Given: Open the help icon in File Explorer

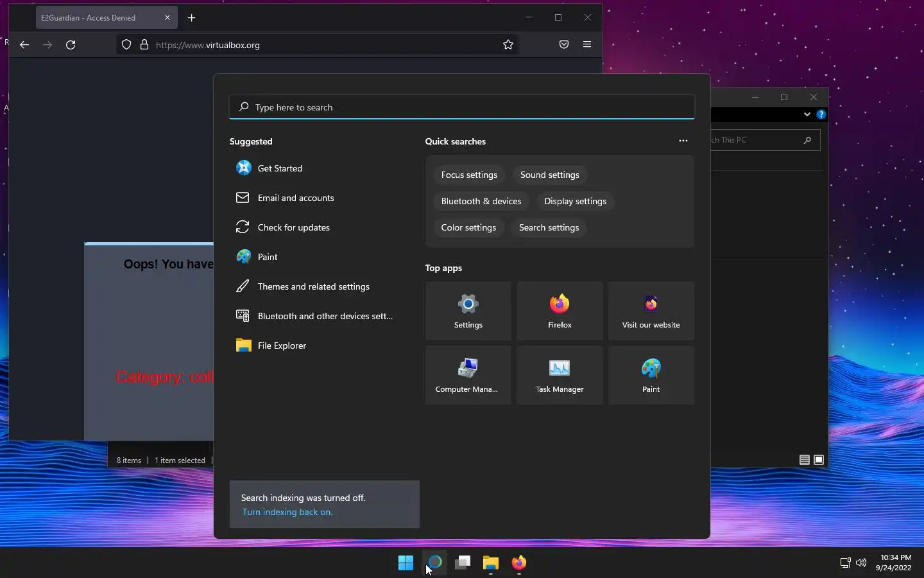Looking at the screenshot, I should [x=821, y=114].
